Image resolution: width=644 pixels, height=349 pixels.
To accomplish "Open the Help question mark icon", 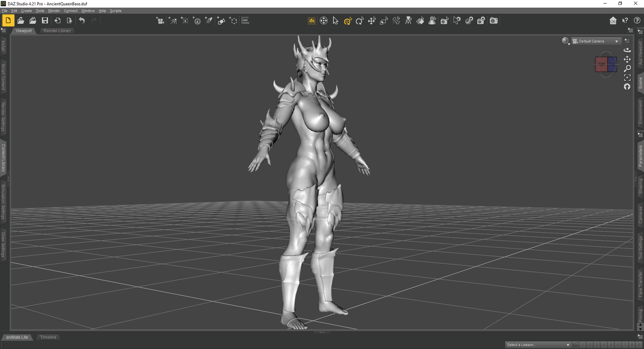I will pos(637,21).
